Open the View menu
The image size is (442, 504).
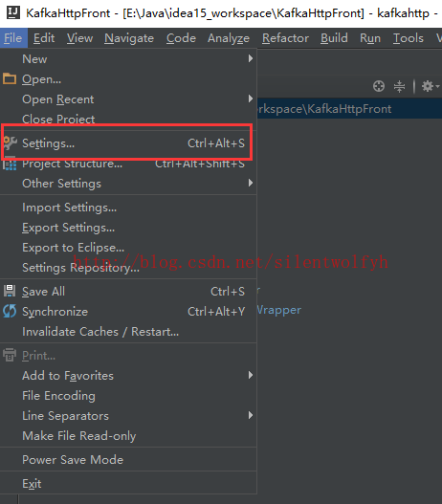pos(79,38)
